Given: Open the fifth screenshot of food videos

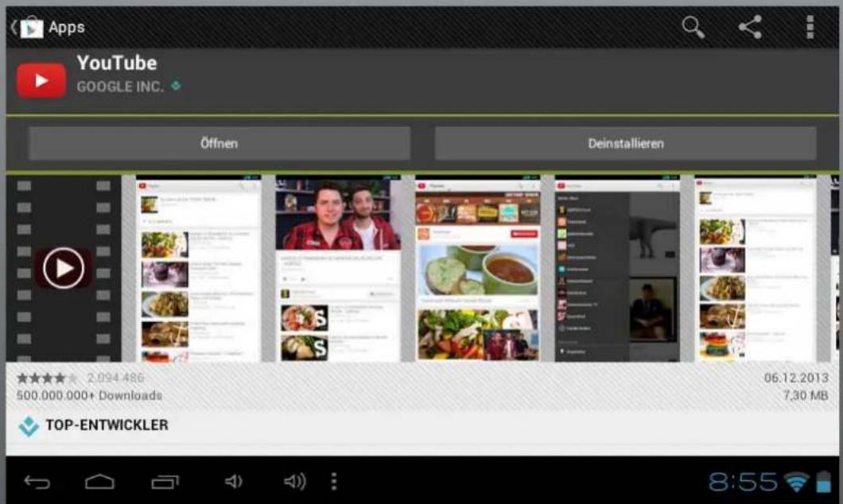Looking at the screenshot, I should 756,268.
